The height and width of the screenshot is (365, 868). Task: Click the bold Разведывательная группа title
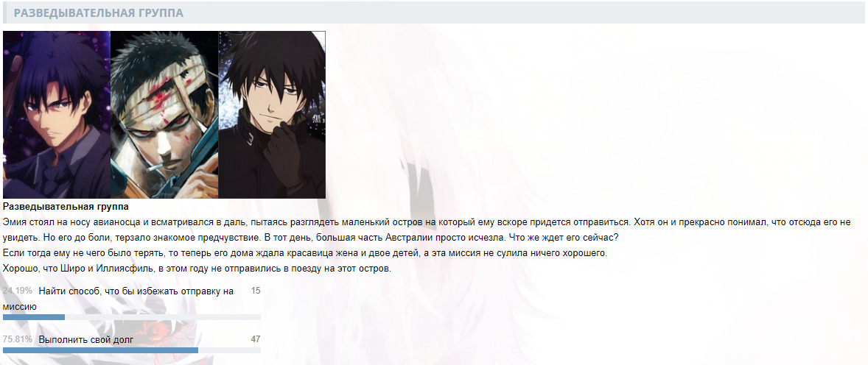point(66,207)
